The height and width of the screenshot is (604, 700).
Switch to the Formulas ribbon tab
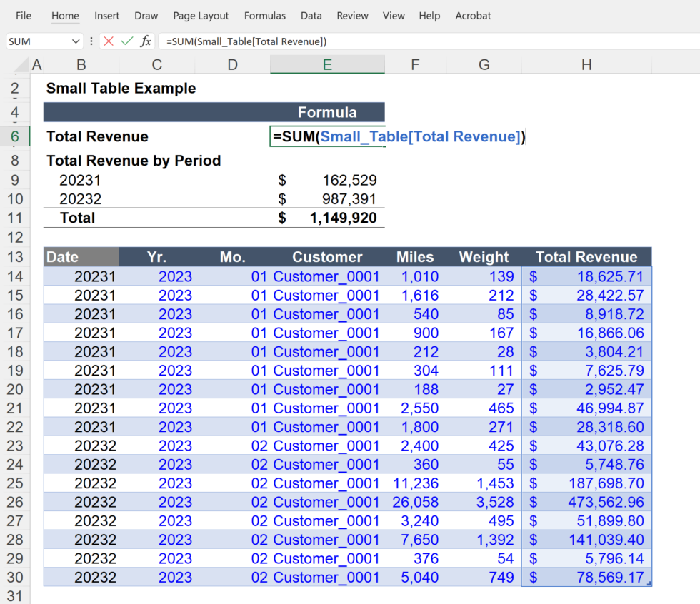264,15
